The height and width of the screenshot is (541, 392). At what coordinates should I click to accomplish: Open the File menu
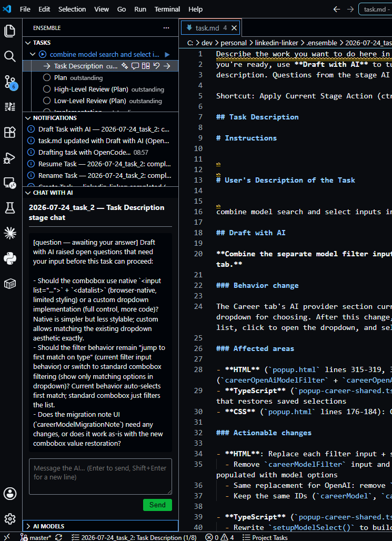[x=25, y=9]
